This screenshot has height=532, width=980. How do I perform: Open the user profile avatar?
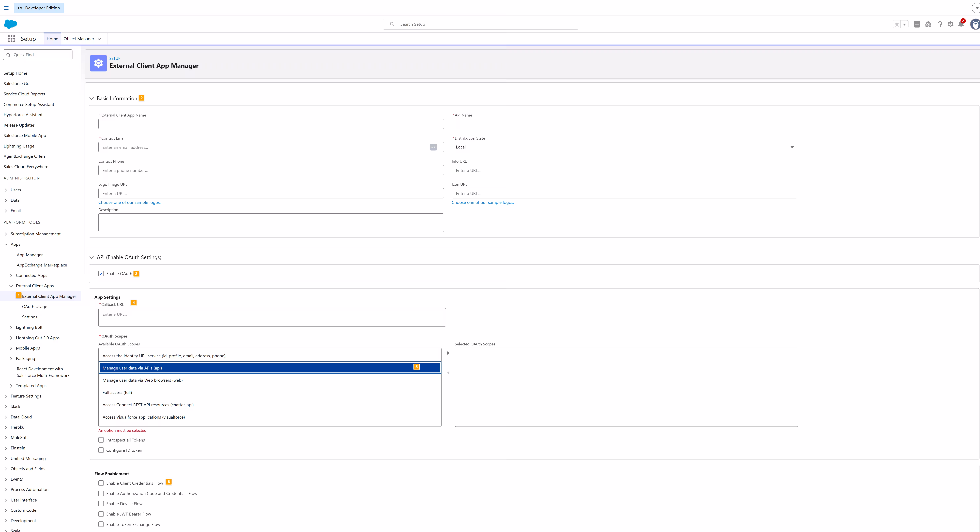975,24
